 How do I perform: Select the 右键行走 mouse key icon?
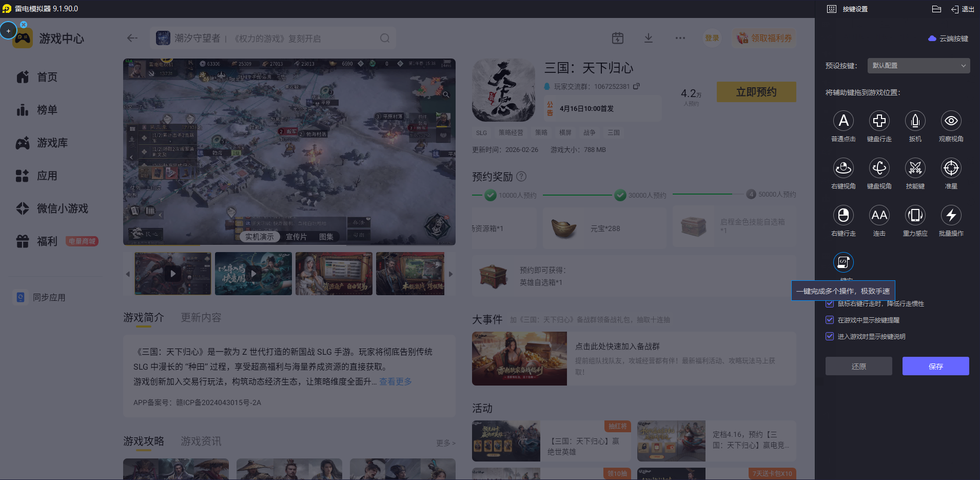(843, 216)
